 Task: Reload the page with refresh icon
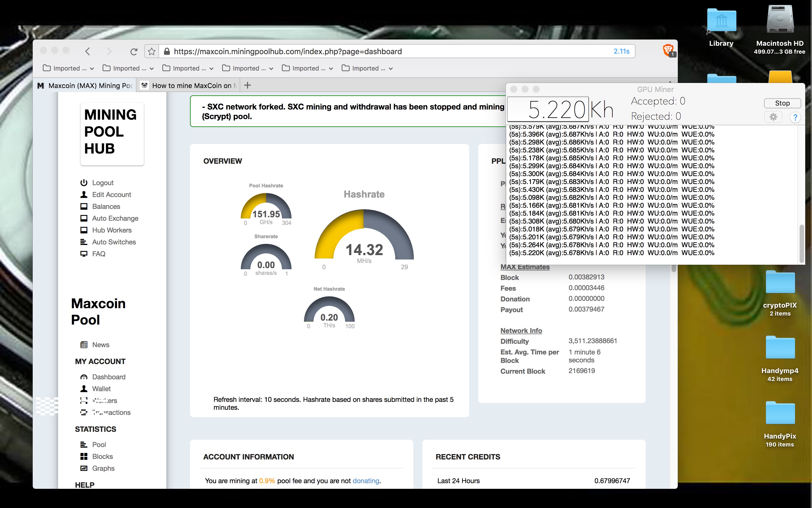134,51
